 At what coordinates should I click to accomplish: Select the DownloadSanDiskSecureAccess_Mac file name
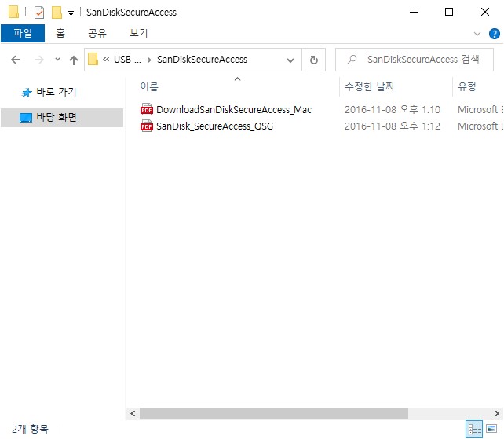tap(234, 110)
